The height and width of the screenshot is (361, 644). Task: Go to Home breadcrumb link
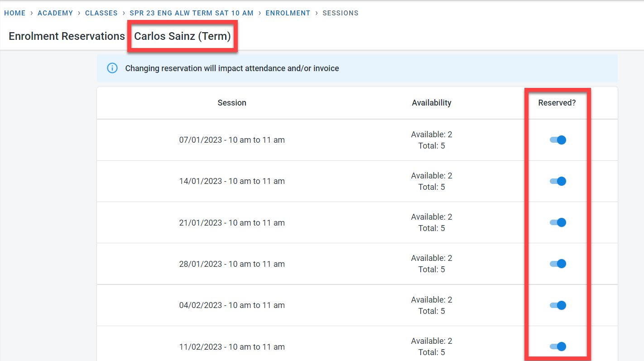15,13
